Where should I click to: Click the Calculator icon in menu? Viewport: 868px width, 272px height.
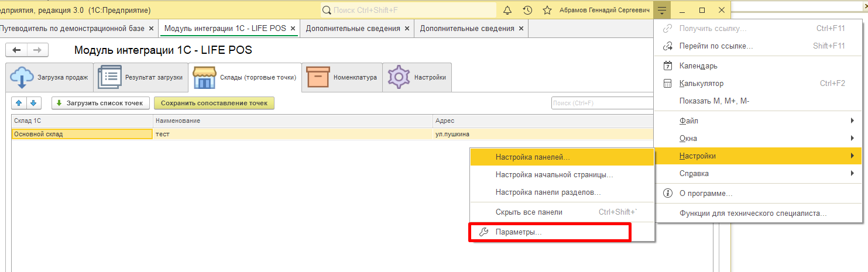667,84
